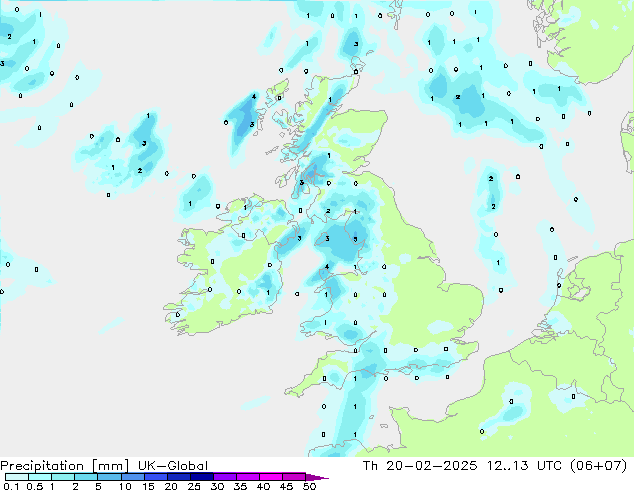Click the "45" legend scale label
The height and width of the screenshot is (490, 634).
286,486
